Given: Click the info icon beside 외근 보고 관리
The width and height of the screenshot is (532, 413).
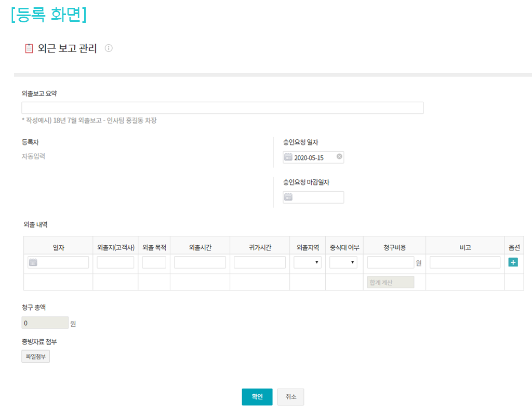Looking at the screenshot, I should 109,48.
